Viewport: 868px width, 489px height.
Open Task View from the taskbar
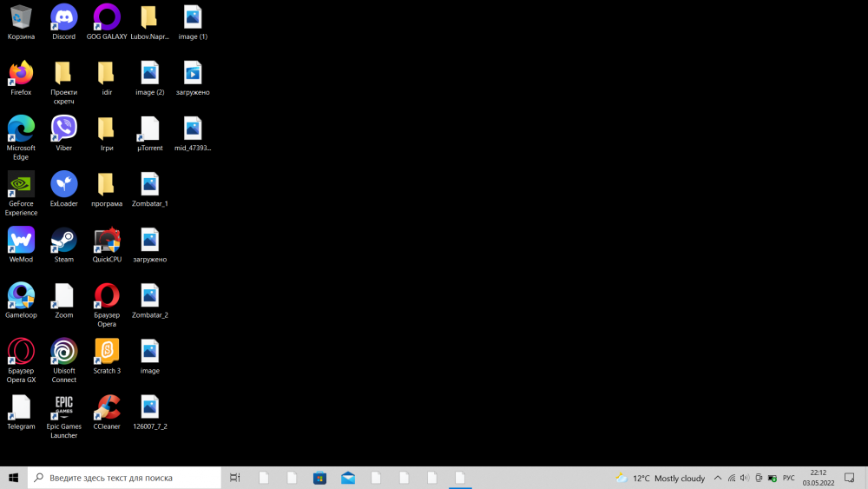pyautogui.click(x=234, y=478)
